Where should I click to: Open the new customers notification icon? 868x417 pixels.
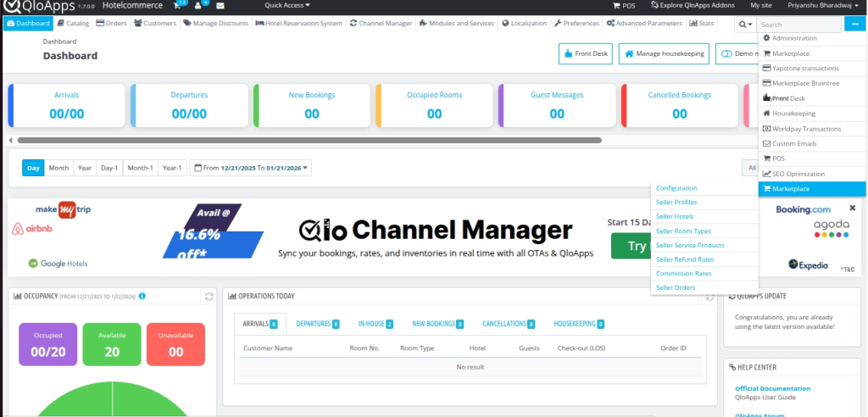point(200,6)
